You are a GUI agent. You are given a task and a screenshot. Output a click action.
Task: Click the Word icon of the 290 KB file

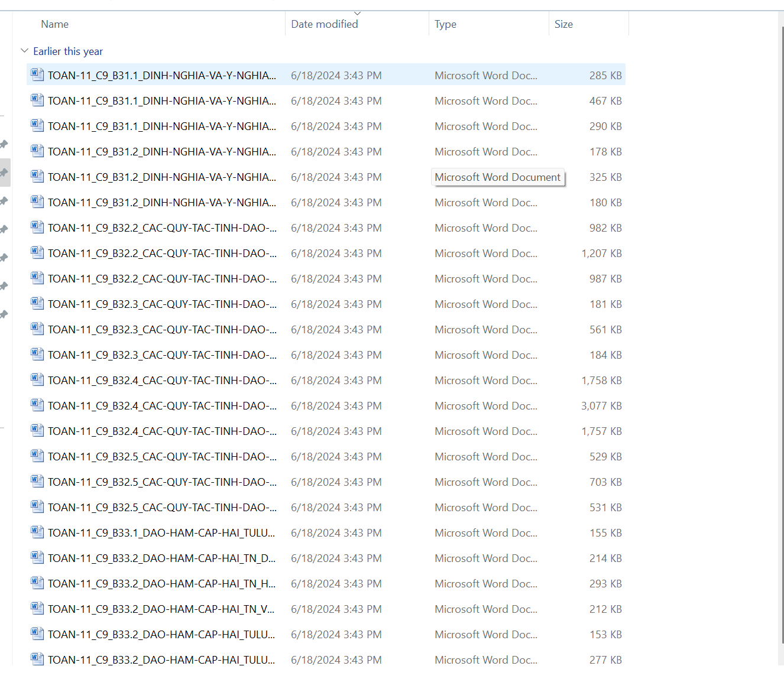(37, 126)
